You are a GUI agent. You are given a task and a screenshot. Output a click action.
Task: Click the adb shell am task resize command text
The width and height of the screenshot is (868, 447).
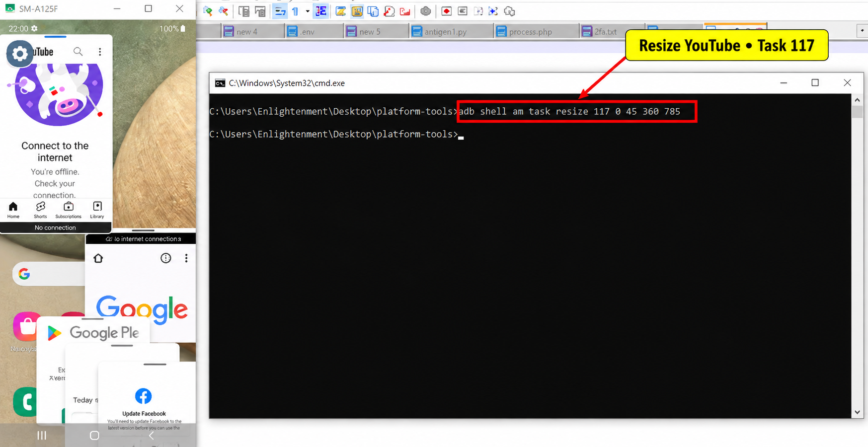pyautogui.click(x=569, y=111)
